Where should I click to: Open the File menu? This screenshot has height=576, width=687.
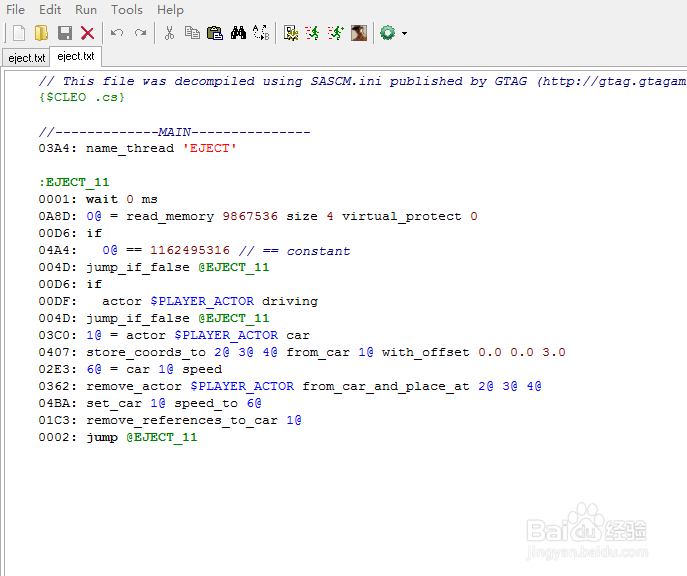coord(15,10)
